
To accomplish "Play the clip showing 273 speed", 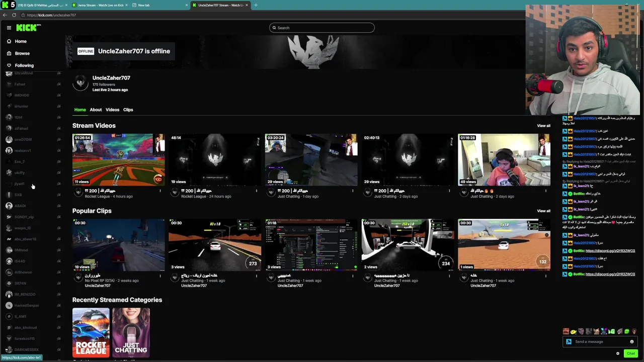I will 215,245.
